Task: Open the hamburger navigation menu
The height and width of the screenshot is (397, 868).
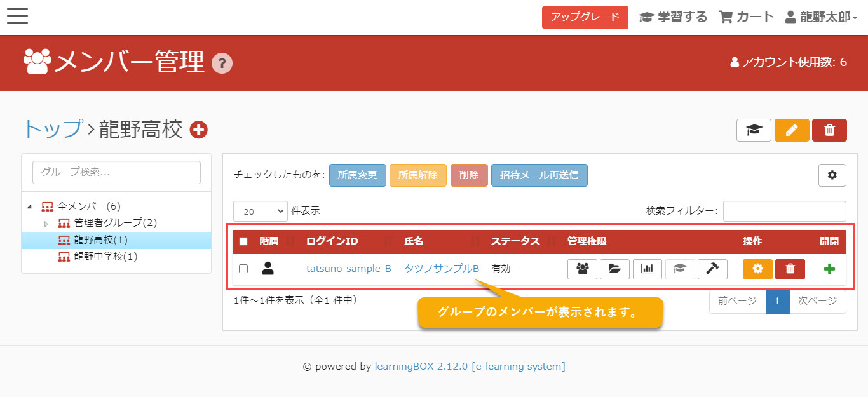Action: pyautogui.click(x=17, y=17)
